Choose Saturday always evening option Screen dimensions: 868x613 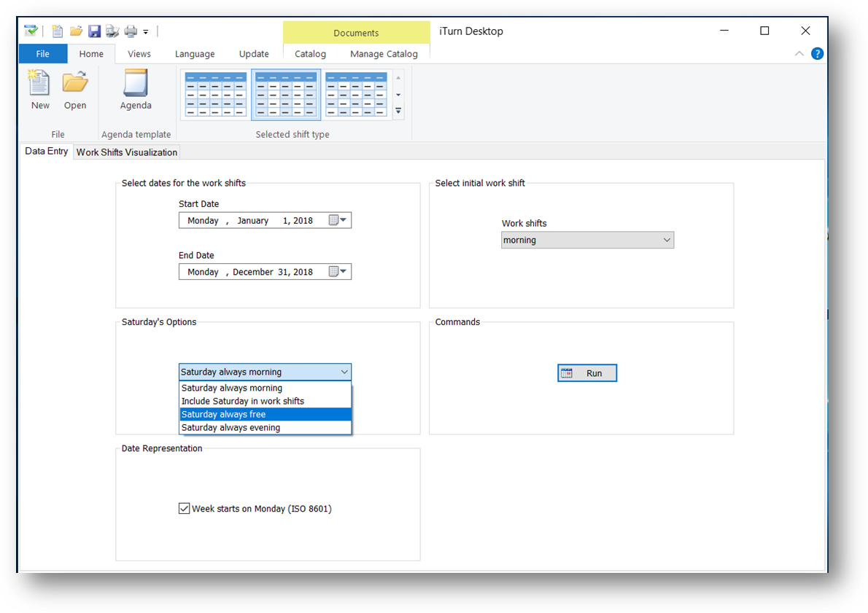point(266,428)
